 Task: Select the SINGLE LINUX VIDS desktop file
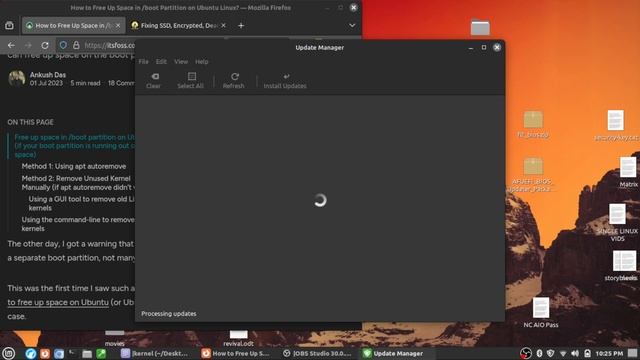click(618, 222)
